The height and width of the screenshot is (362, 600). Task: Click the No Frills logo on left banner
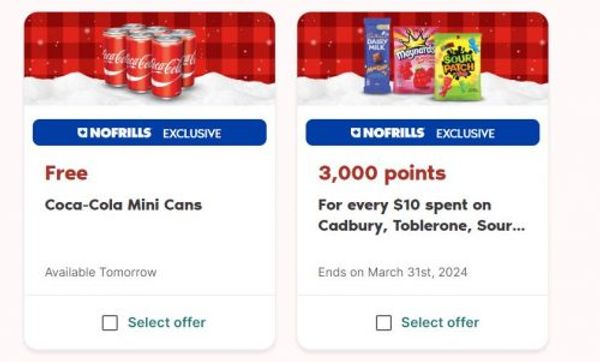(x=114, y=133)
